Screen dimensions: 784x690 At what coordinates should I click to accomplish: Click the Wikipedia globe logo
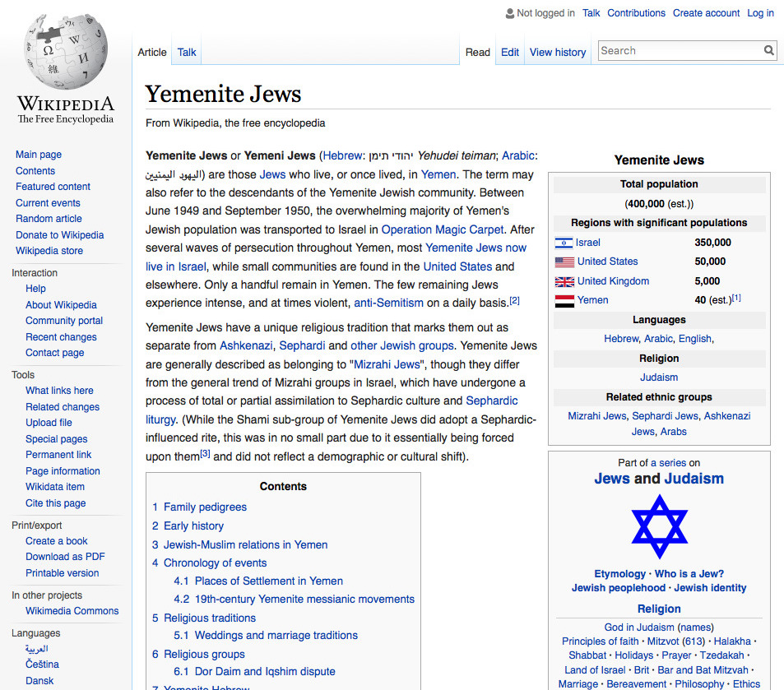click(x=65, y=51)
